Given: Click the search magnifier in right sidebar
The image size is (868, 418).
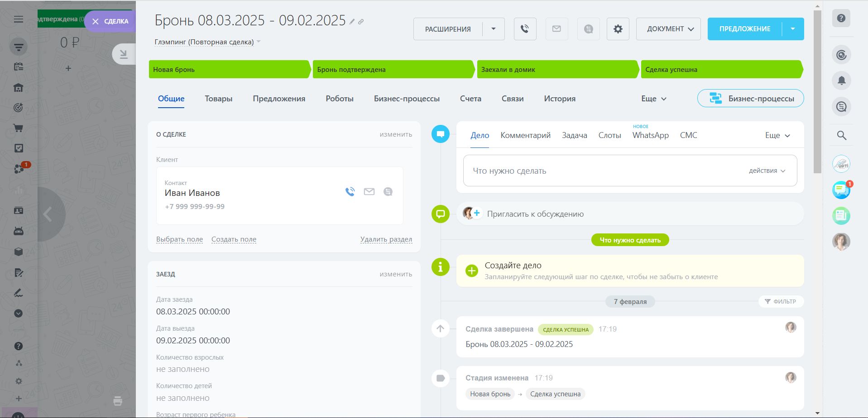Looking at the screenshot, I should [x=841, y=135].
